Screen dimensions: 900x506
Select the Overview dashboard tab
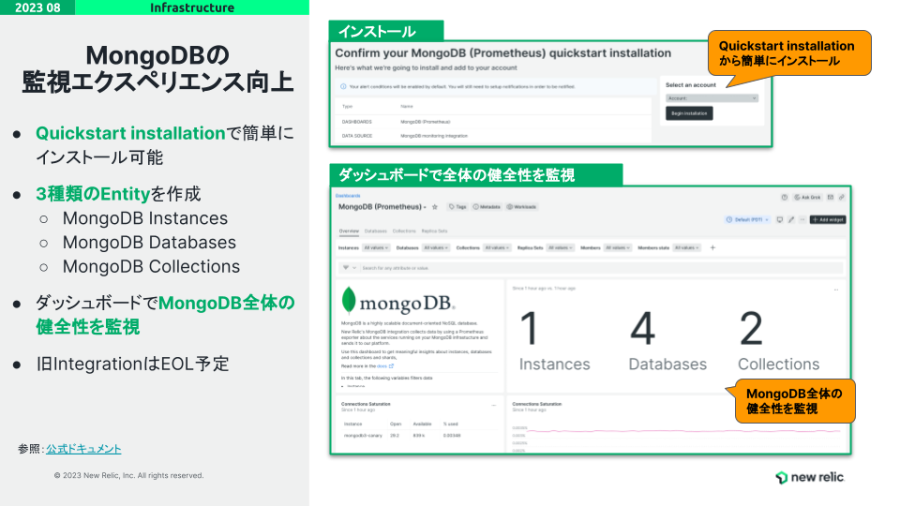click(348, 231)
